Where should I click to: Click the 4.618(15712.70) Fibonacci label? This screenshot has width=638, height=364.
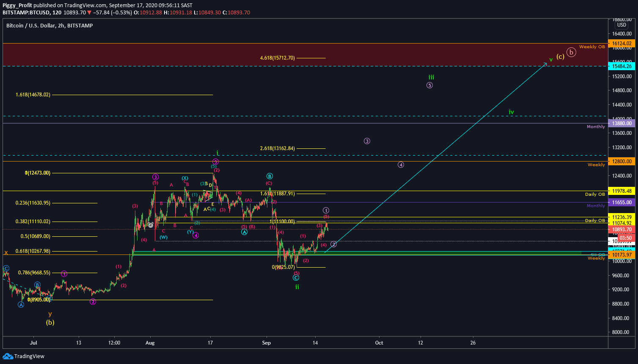[278, 58]
